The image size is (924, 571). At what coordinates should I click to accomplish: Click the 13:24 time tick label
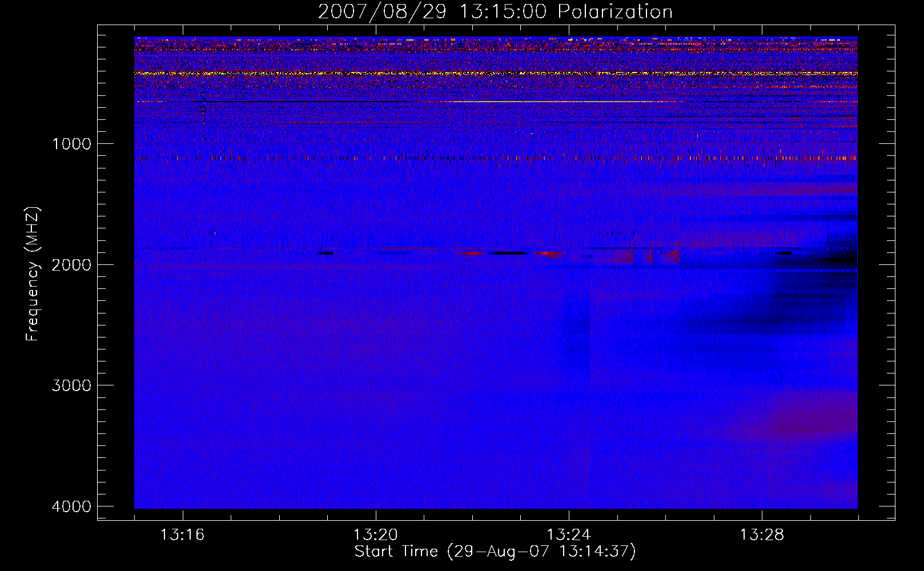569,535
